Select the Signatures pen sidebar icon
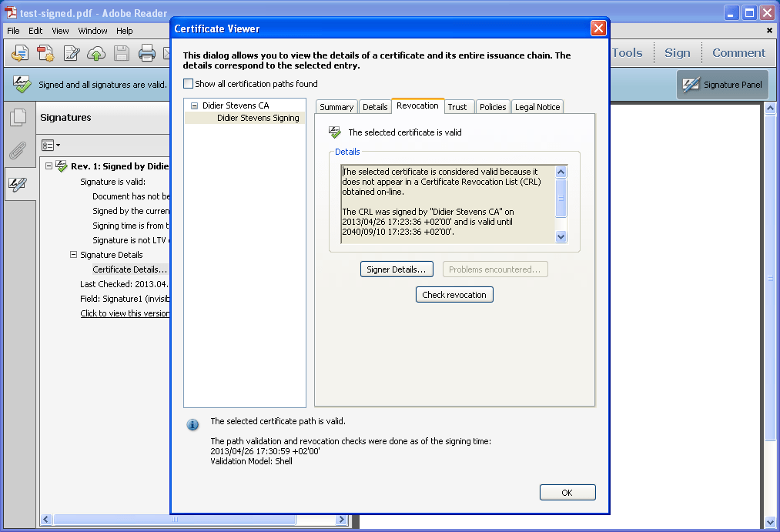The width and height of the screenshot is (780, 532). (18, 184)
